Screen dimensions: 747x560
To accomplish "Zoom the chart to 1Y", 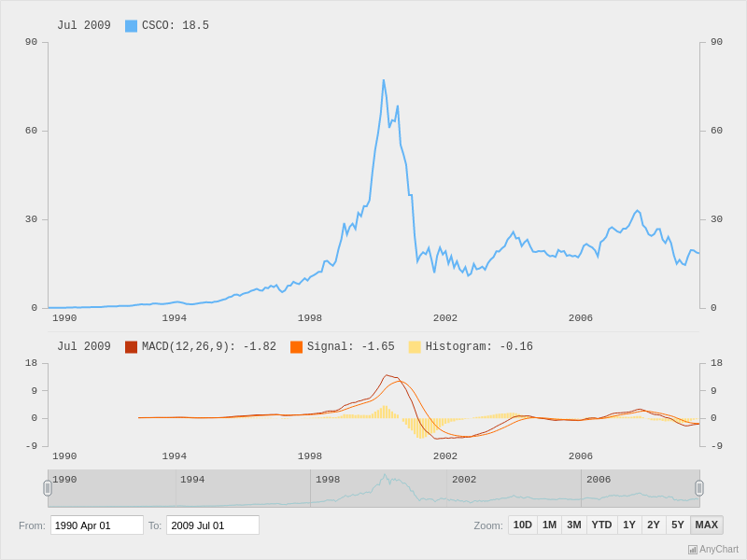I will tap(629, 525).
